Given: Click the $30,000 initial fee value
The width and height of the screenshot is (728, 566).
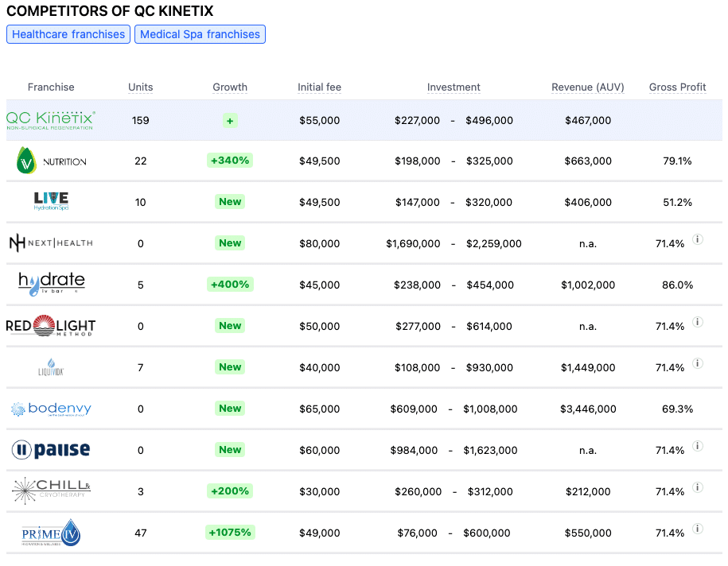Looking at the screenshot, I should (319, 491).
